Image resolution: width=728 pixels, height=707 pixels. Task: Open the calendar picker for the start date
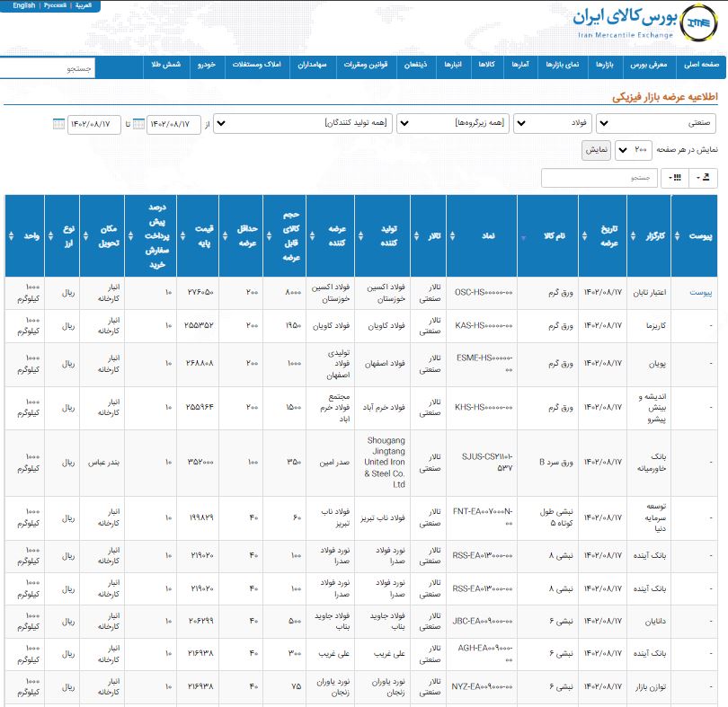pyautogui.click(x=138, y=124)
